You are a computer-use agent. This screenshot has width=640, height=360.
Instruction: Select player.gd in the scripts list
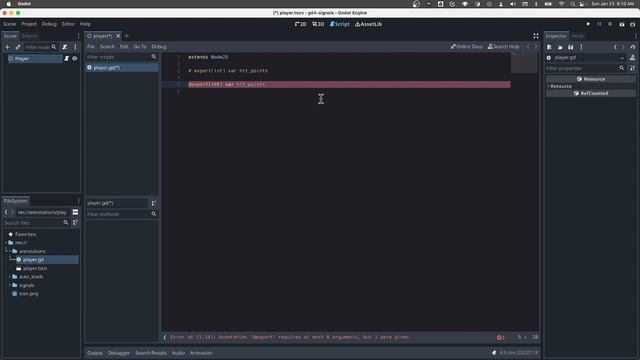click(x=122, y=68)
